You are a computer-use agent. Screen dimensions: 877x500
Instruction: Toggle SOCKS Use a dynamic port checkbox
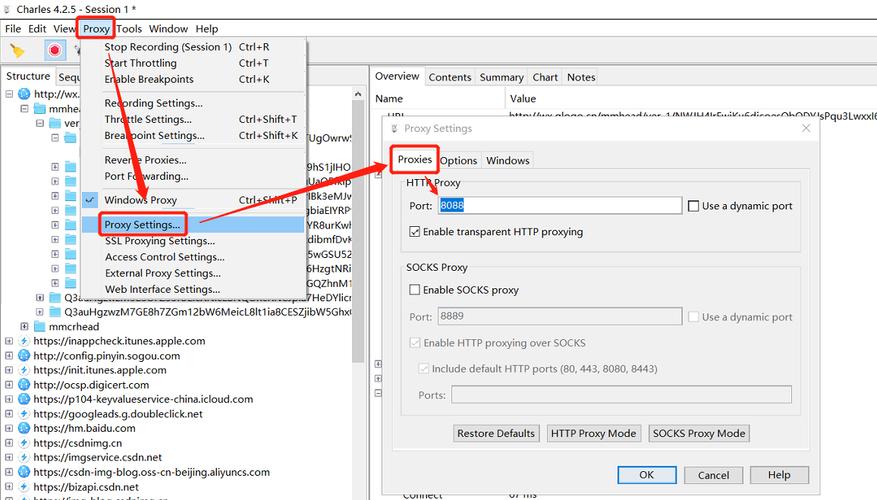pyautogui.click(x=693, y=317)
